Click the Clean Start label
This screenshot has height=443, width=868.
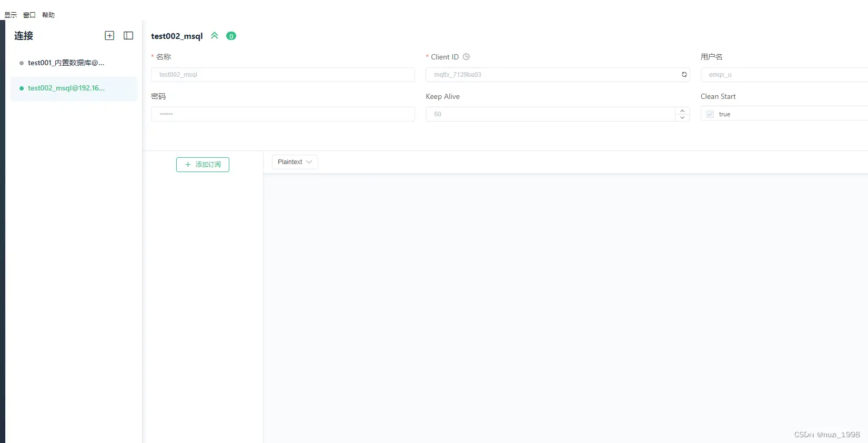pos(718,96)
